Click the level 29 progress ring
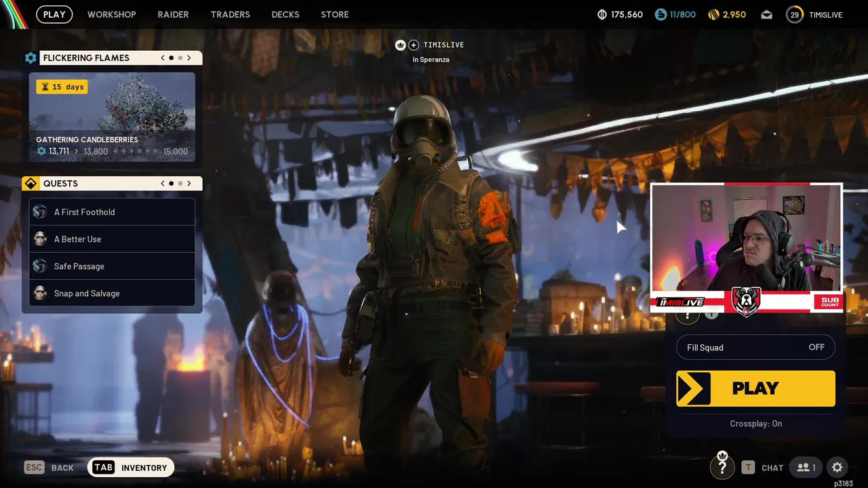 tap(795, 14)
